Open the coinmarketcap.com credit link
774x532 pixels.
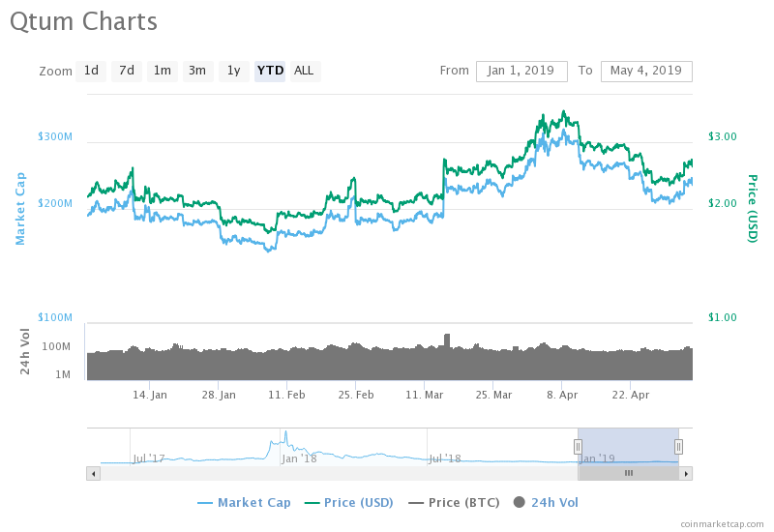pyautogui.click(x=722, y=524)
